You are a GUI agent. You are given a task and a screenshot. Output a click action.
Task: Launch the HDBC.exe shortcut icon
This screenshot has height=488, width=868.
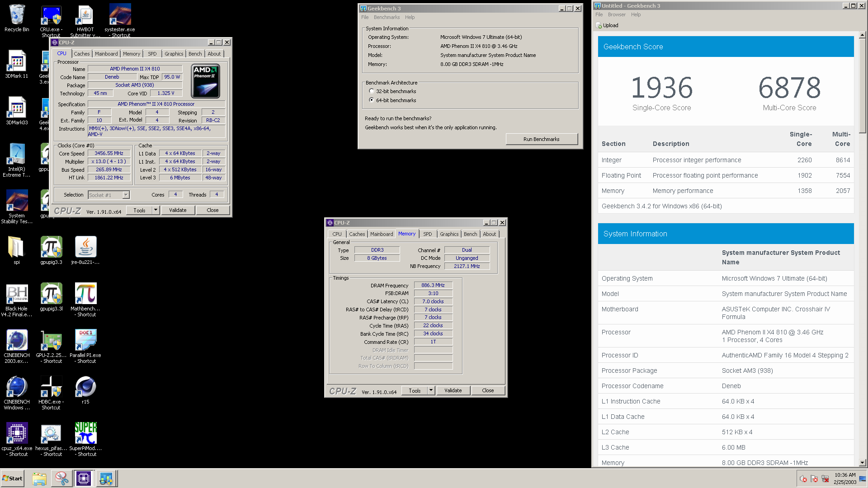coord(51,393)
